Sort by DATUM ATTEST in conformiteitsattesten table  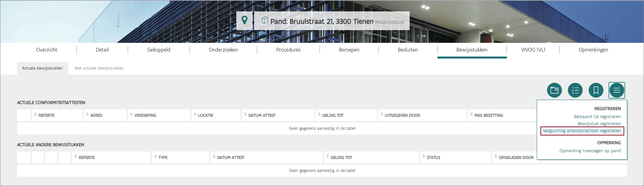click(x=261, y=115)
